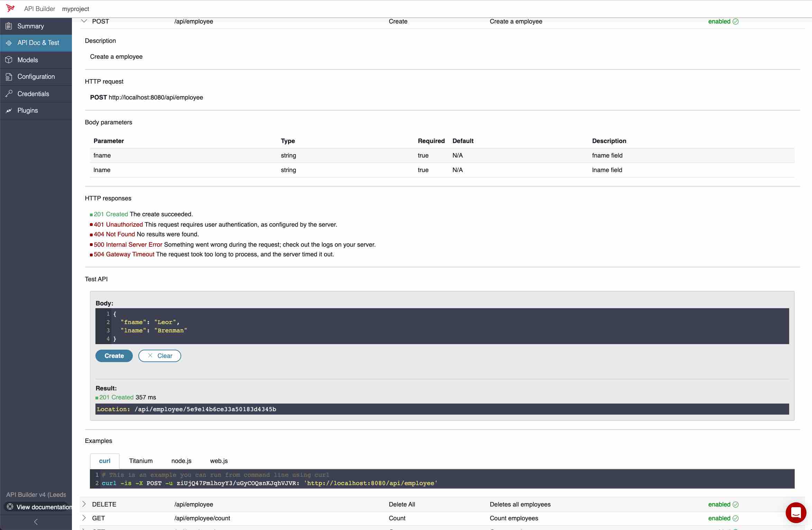Viewport: 812px width, 530px height.
Task: Open the red chat widget
Action: coord(796,513)
